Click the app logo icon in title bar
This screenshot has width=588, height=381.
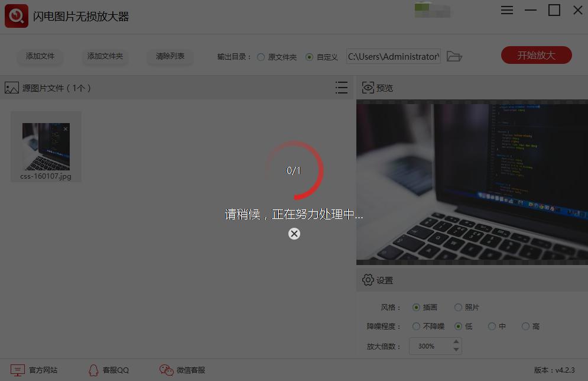(x=17, y=16)
